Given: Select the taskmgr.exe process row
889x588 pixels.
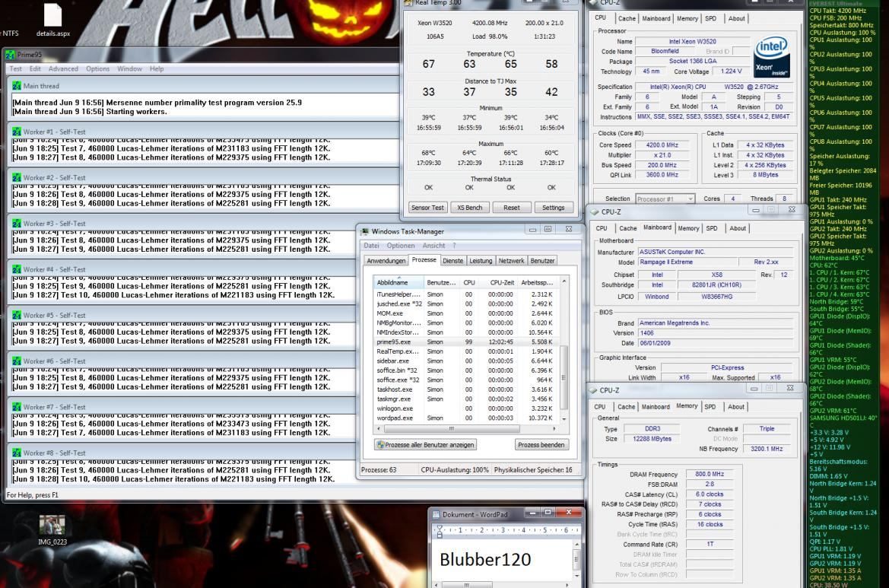Looking at the screenshot, I should 466,399.
